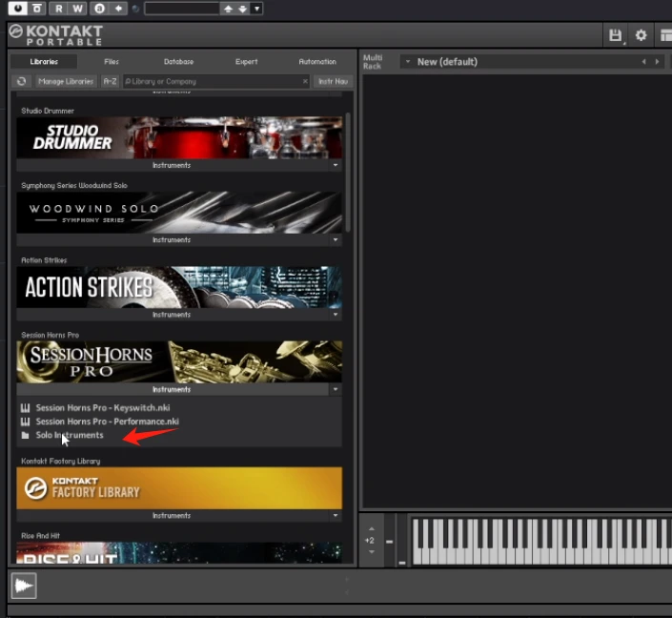Collapse Instruments list under Session Horns Pro
Image resolution: width=672 pixels, height=618 pixels.
click(x=172, y=389)
